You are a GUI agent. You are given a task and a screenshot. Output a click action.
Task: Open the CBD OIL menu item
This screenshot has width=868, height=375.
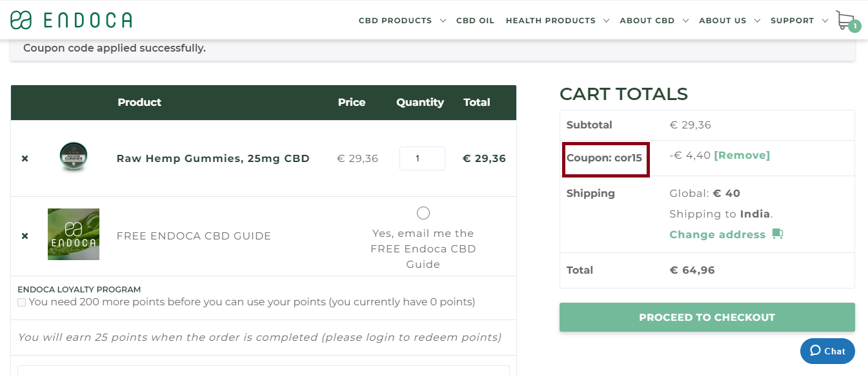tap(475, 20)
